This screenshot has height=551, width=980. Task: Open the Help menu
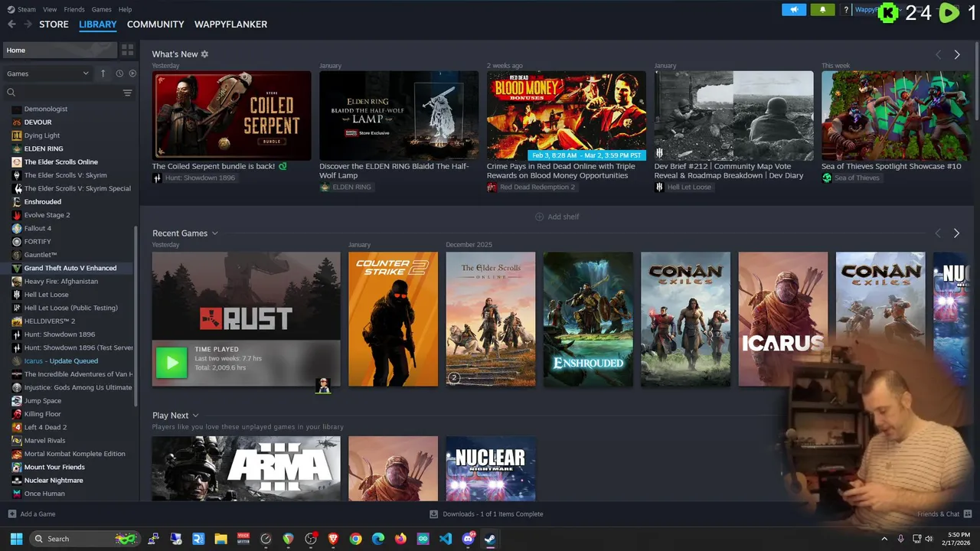point(125,9)
